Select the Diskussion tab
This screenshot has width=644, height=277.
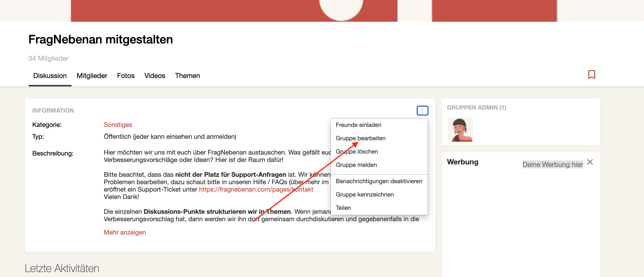click(x=50, y=76)
